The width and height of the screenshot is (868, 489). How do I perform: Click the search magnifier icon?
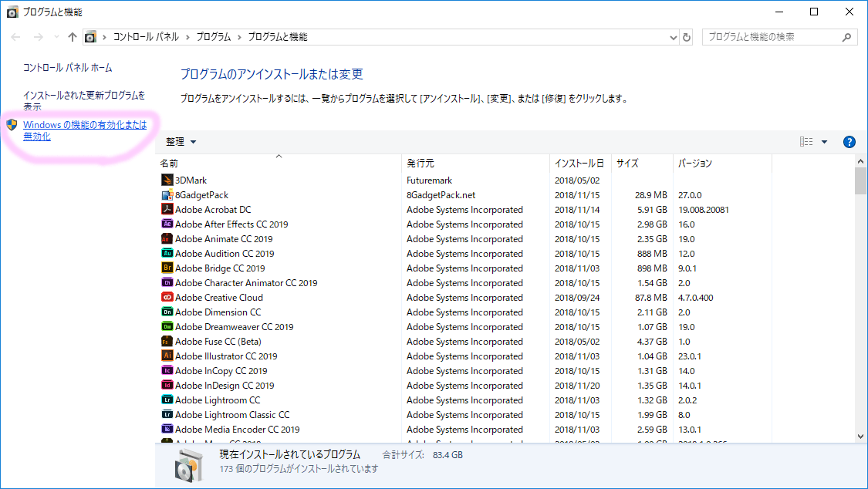846,37
